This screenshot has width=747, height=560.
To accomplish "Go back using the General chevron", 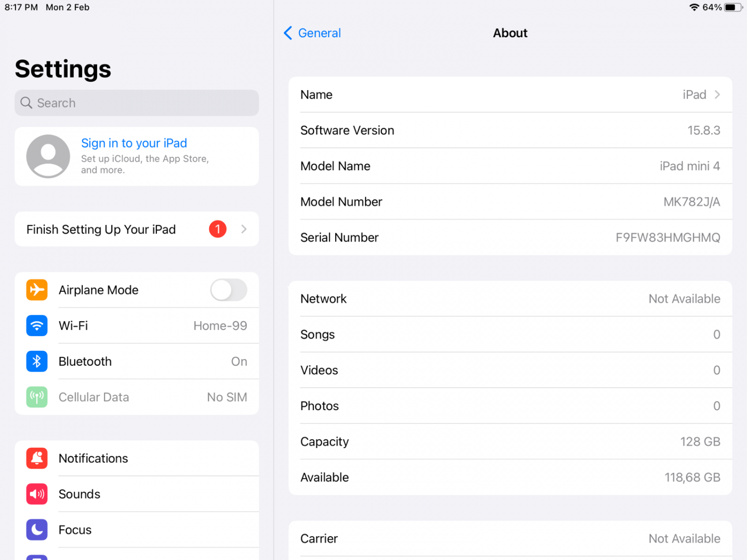I will tap(288, 33).
